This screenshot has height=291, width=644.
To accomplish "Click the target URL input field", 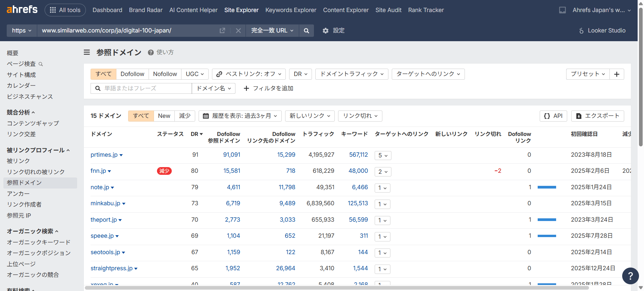I will point(127,30).
